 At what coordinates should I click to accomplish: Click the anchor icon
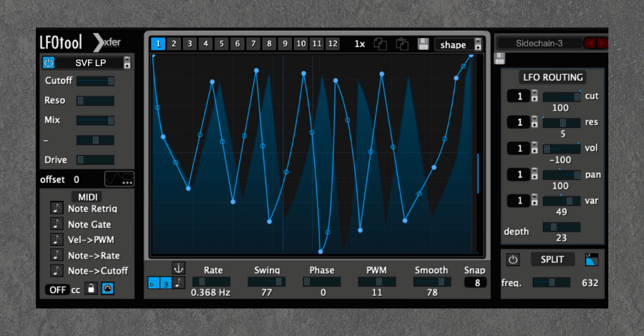click(x=178, y=268)
